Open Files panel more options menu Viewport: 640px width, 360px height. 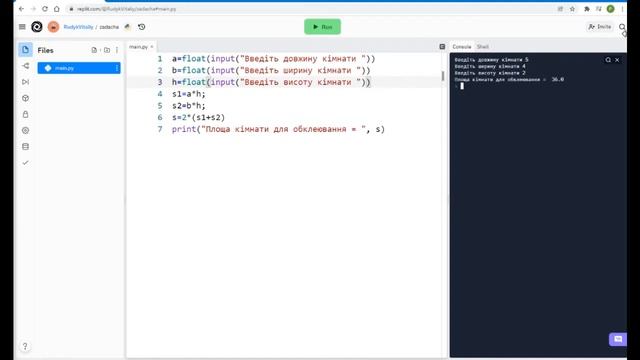(x=117, y=50)
